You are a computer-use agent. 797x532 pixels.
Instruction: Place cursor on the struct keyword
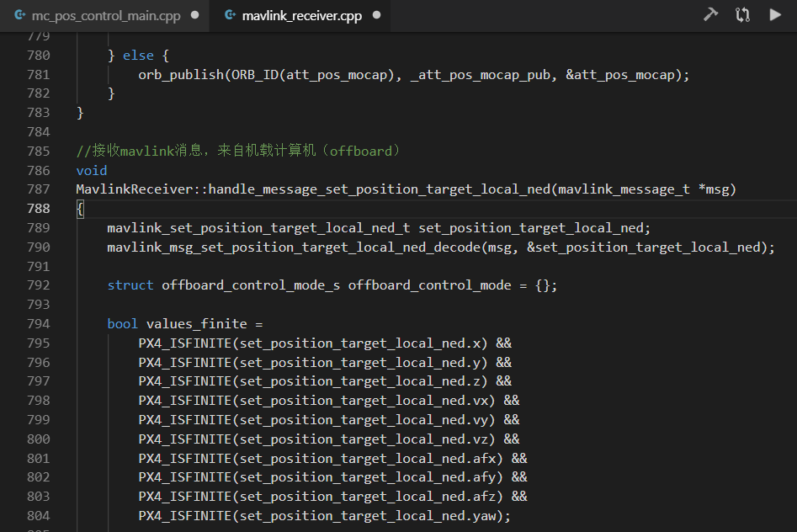click(x=130, y=285)
